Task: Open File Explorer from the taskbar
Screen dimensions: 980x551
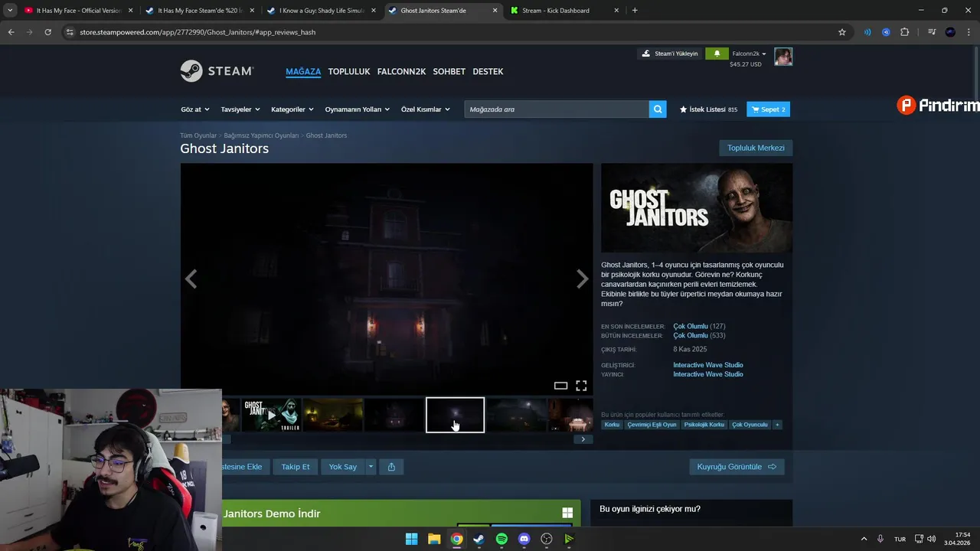Action: [x=434, y=539]
